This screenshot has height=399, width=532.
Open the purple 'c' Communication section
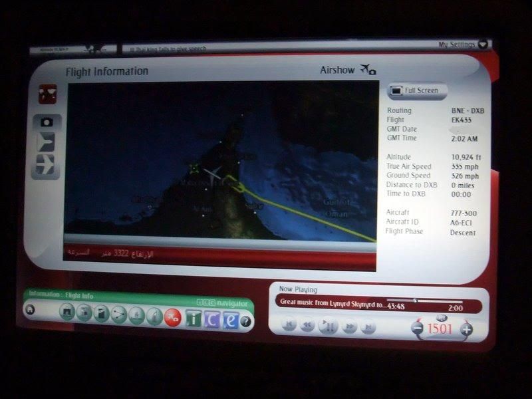click(x=212, y=320)
